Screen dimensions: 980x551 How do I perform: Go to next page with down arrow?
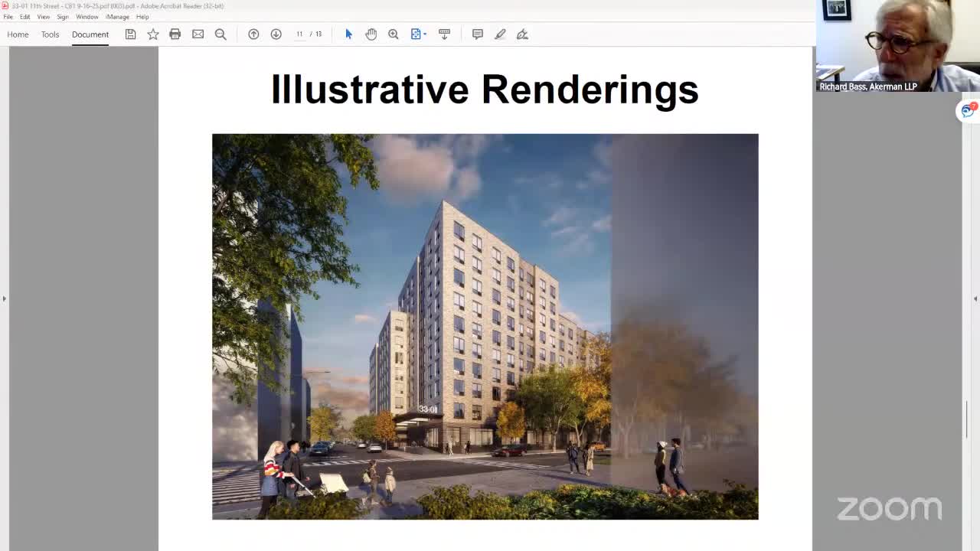pyautogui.click(x=276, y=34)
